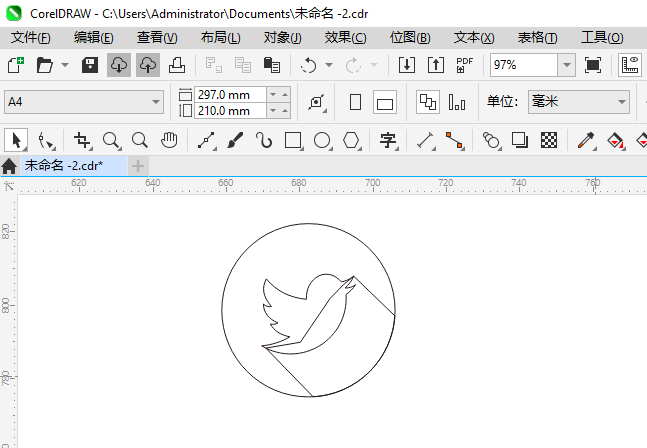The image size is (647, 448).
Task: Click the Redo arrow icon
Action: [353, 65]
